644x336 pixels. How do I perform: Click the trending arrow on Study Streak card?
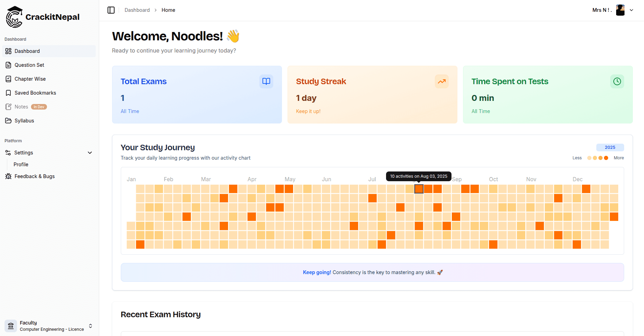pyautogui.click(x=441, y=81)
